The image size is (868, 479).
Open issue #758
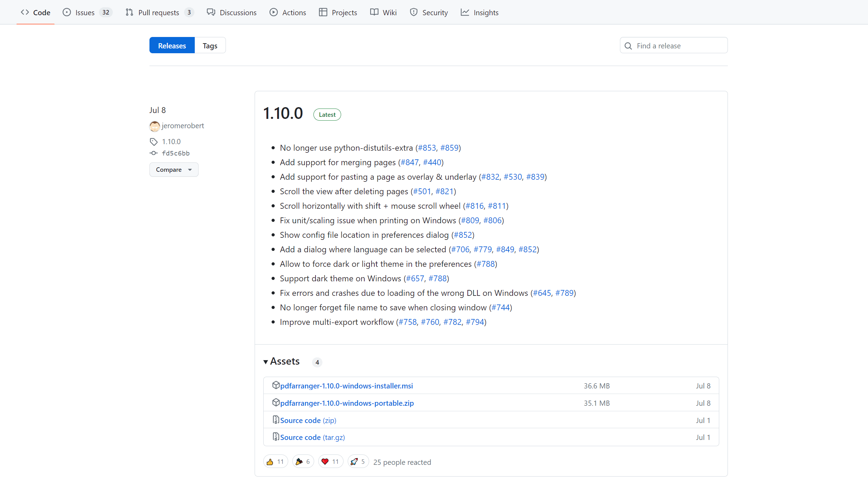(x=408, y=322)
